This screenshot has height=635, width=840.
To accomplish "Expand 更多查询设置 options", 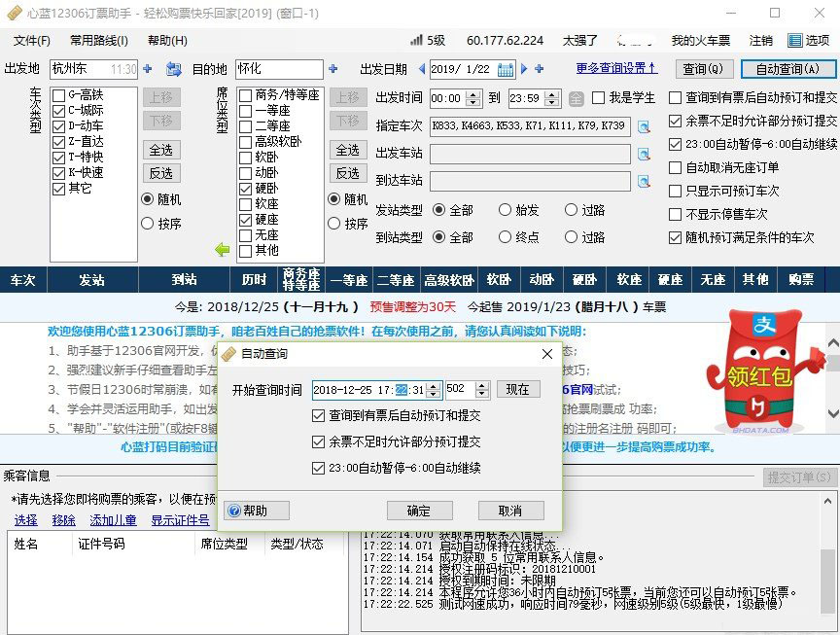I will pyautogui.click(x=616, y=69).
